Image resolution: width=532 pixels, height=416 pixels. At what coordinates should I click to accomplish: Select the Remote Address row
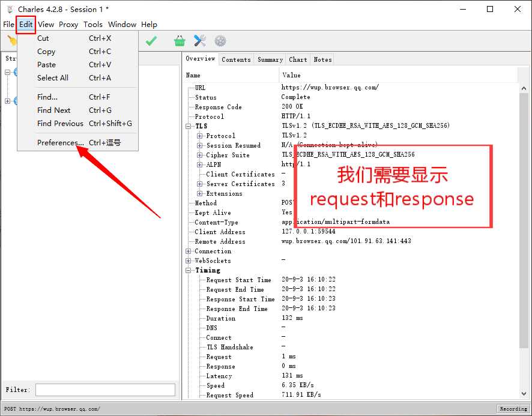(x=351, y=241)
